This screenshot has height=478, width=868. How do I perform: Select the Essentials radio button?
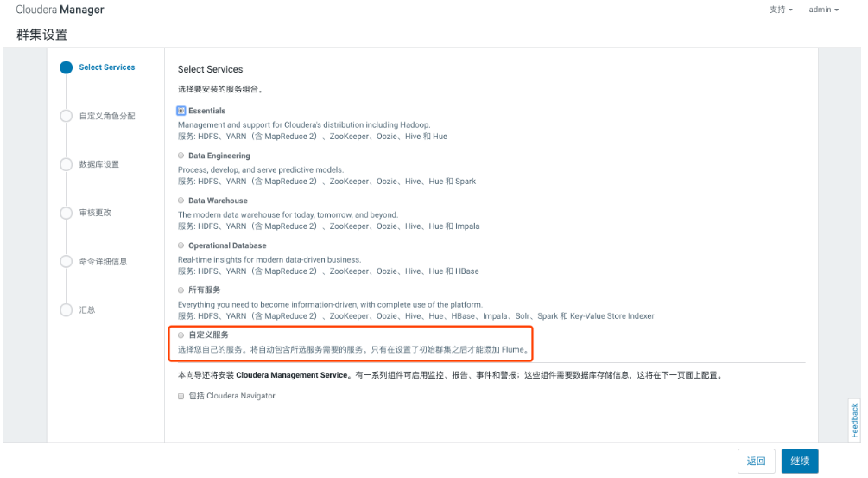[x=181, y=111]
